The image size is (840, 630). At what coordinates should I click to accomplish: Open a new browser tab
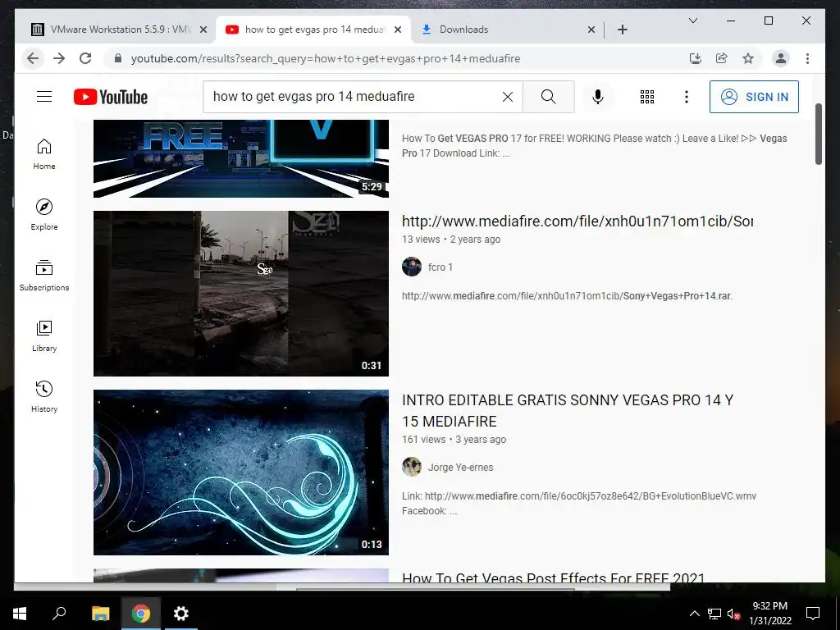coord(622,30)
